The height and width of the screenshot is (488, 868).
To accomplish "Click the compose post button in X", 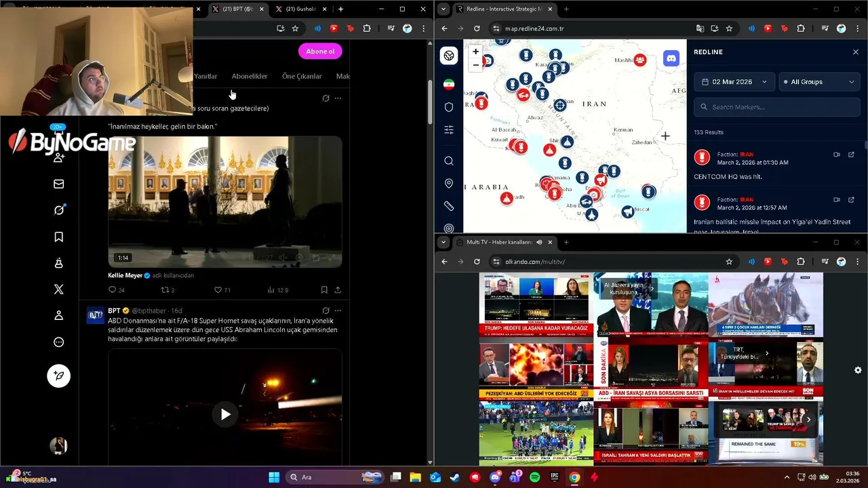I will click(x=59, y=375).
